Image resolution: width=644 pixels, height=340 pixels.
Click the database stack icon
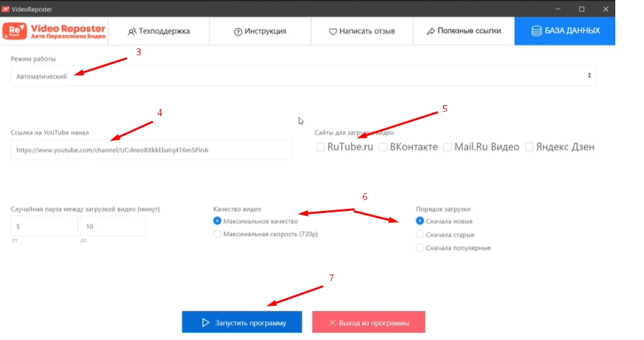click(537, 31)
